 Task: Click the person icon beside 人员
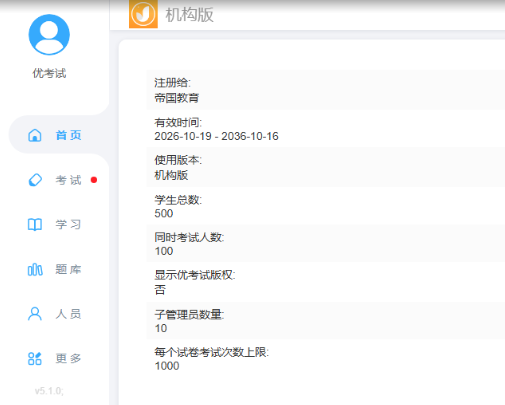[x=35, y=314]
